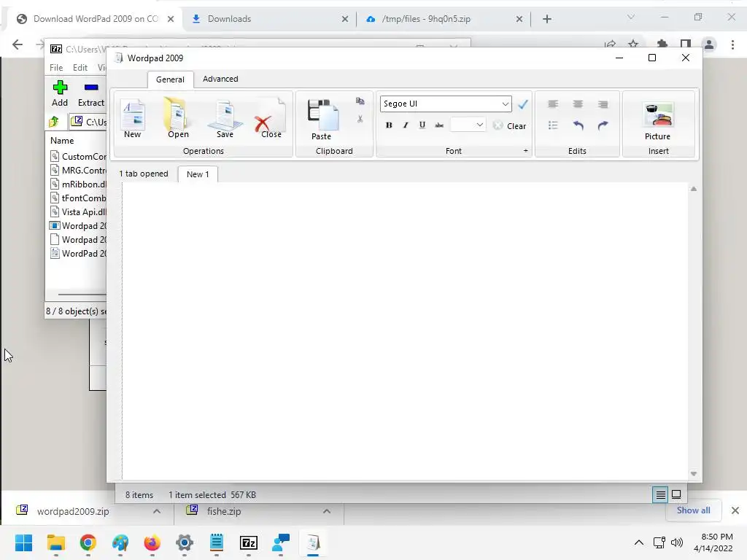Open 7-Zip from taskbar
Image resolution: width=747 pixels, height=560 pixels.
click(249, 542)
